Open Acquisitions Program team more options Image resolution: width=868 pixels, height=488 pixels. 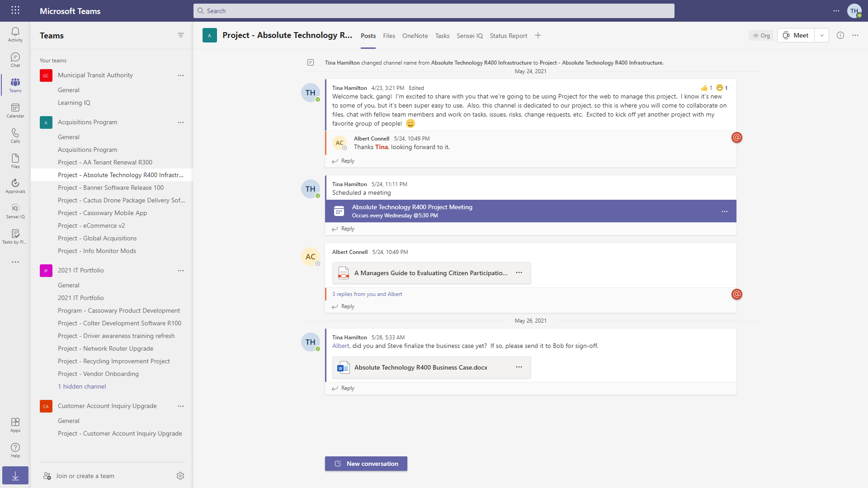tap(181, 122)
